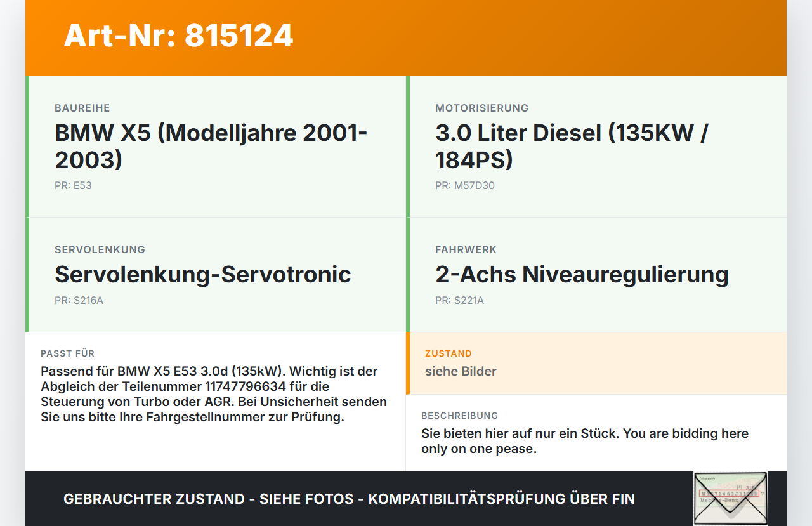This screenshot has width=812, height=526.
Task: Select the PR: S221A code
Action: (x=459, y=301)
